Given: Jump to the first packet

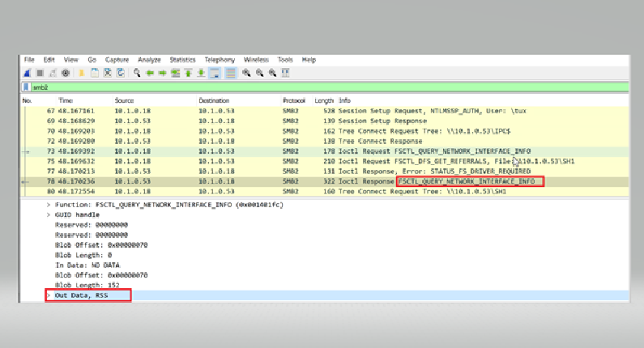Looking at the screenshot, I should point(188,73).
